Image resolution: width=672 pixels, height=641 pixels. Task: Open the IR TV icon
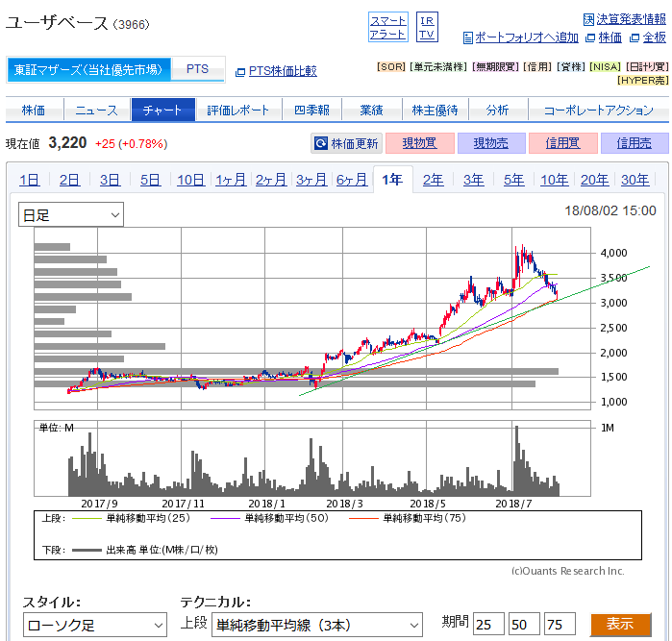pos(427,27)
